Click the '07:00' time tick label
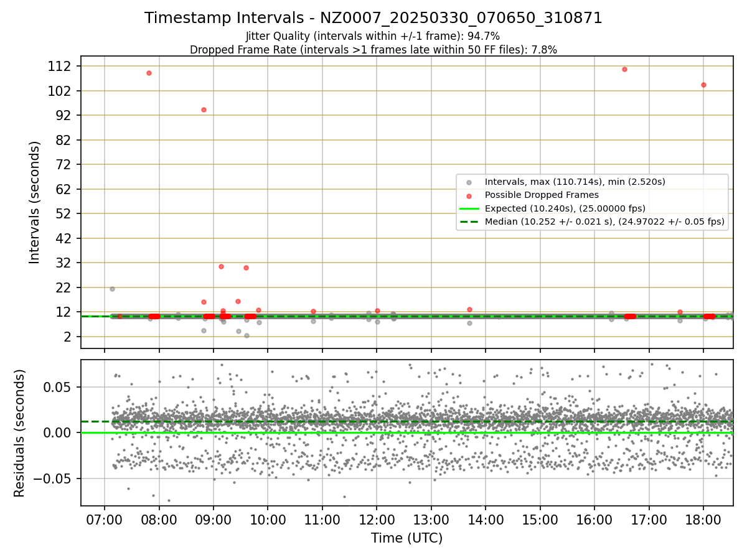 [x=104, y=519]
